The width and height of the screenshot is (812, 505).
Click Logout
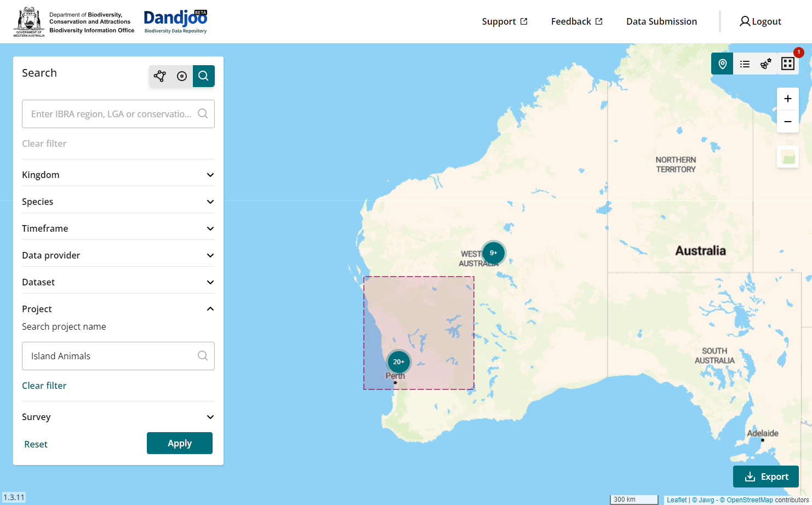760,21
